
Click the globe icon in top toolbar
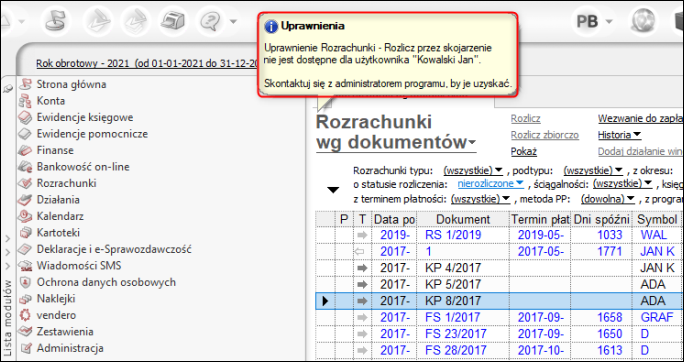pos(644,20)
